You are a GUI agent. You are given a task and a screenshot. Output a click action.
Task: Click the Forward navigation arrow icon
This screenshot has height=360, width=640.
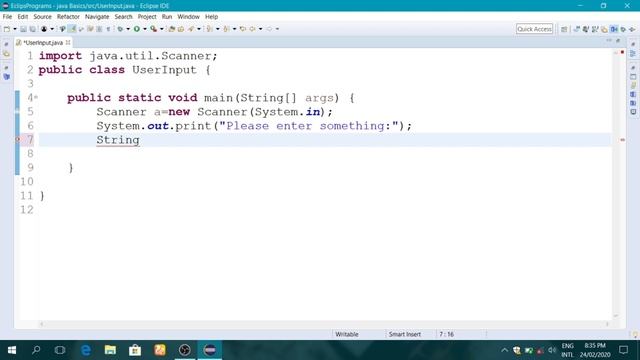[269, 29]
